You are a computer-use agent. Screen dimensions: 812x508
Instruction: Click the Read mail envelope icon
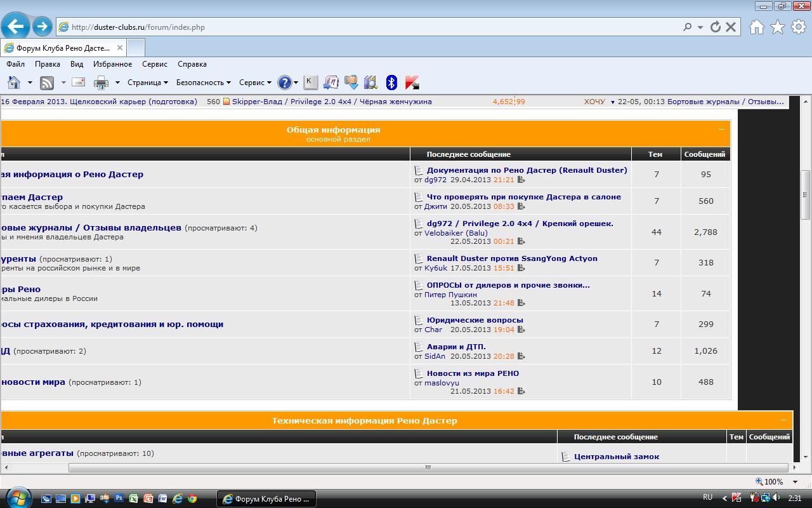[x=79, y=83]
